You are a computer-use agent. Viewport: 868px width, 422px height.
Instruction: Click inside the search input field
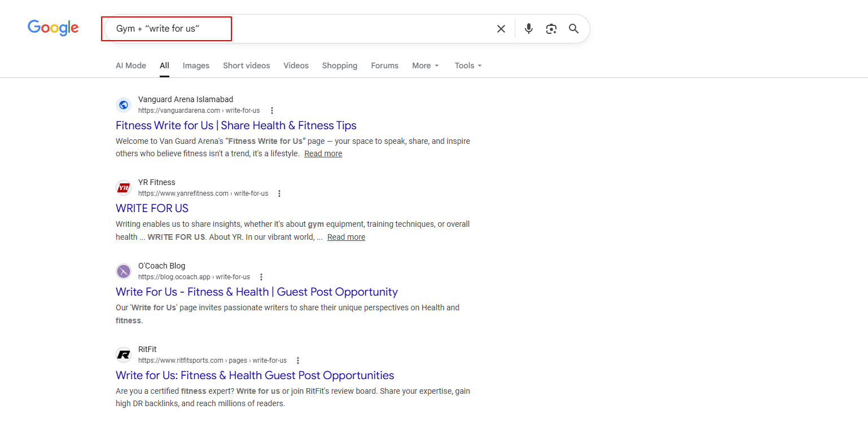click(x=166, y=28)
